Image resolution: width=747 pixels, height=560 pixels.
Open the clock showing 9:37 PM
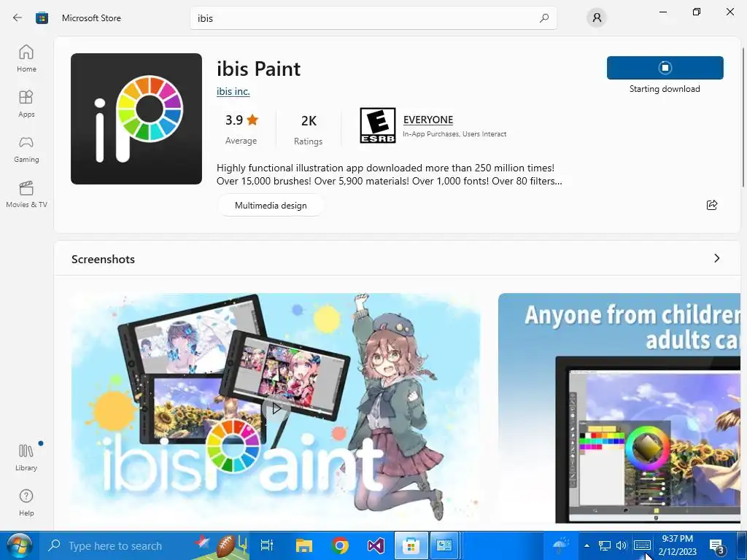point(678,545)
